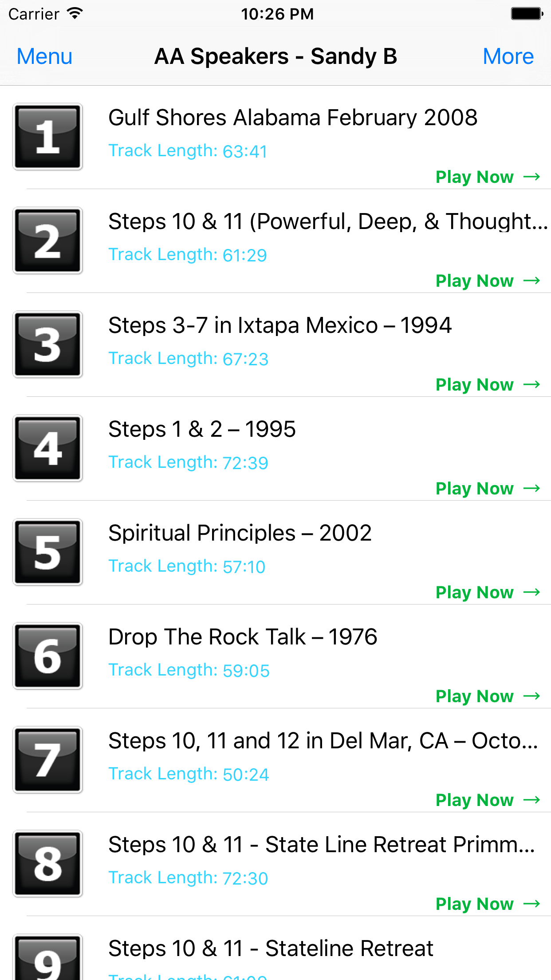Tap the number 9 track icon
The width and height of the screenshot is (551, 980).
pos(47,957)
